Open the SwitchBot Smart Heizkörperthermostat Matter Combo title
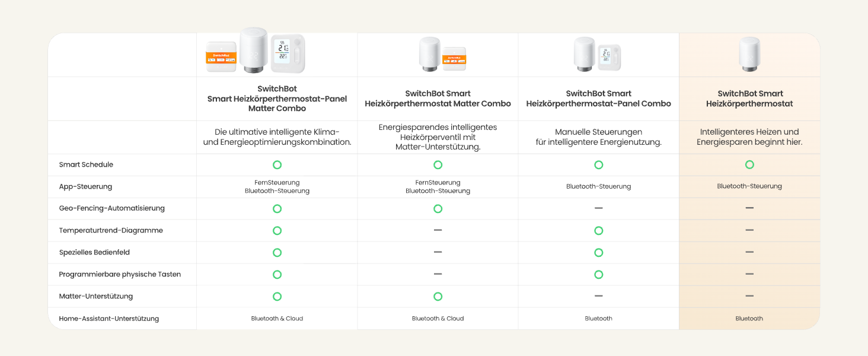 tap(438, 98)
